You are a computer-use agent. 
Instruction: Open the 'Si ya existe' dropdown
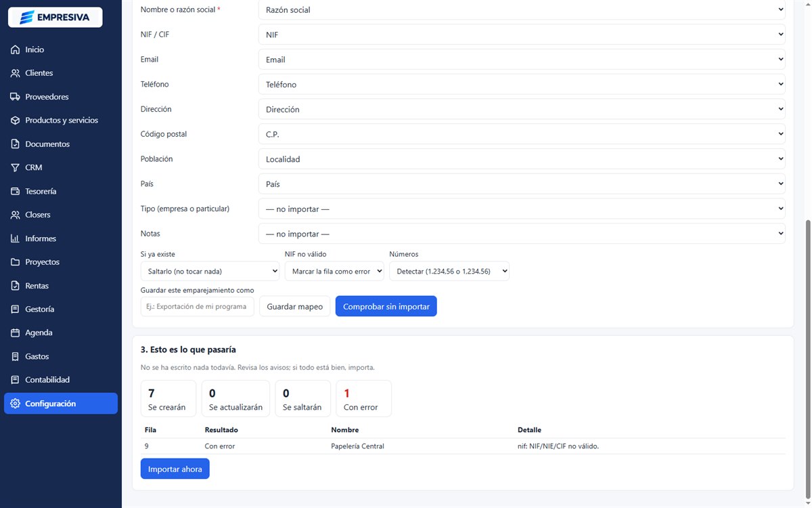point(210,271)
